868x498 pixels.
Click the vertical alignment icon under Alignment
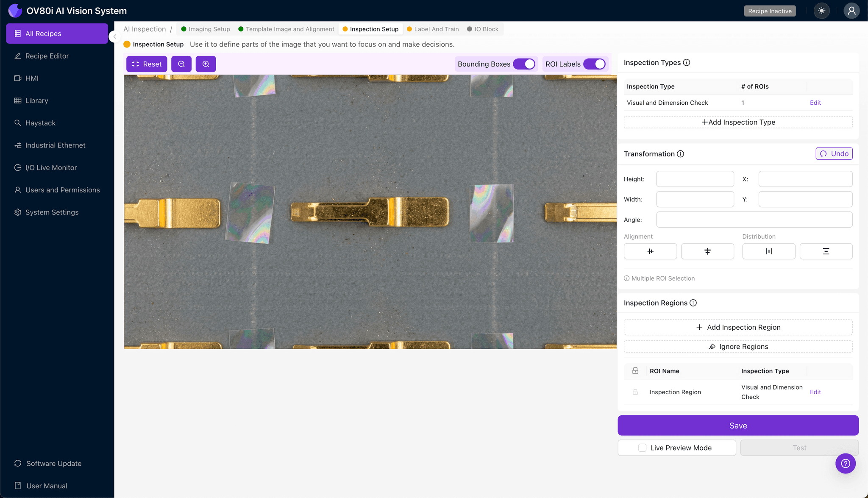707,251
